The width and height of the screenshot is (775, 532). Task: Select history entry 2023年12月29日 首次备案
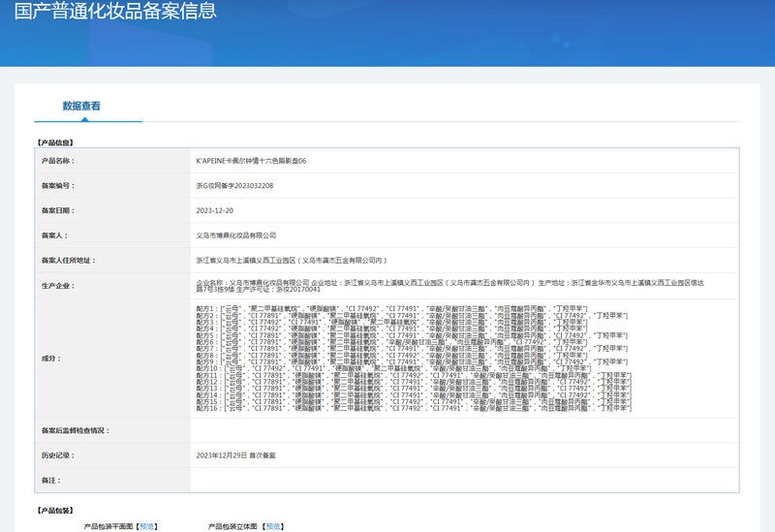click(235, 455)
